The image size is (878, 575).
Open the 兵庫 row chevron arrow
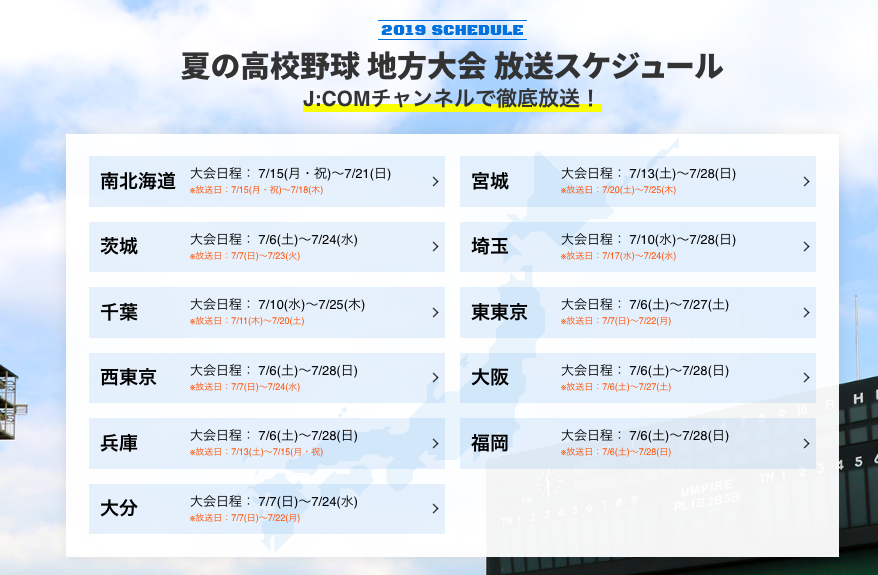[x=435, y=443]
